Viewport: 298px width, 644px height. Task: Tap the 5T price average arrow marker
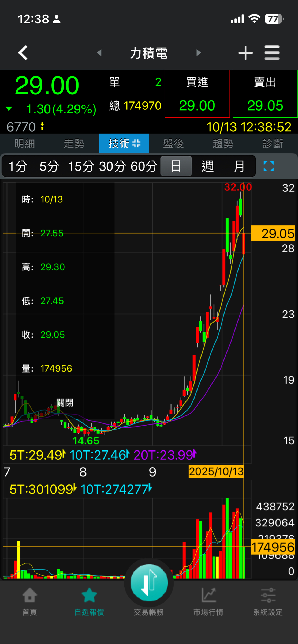pos(64,454)
